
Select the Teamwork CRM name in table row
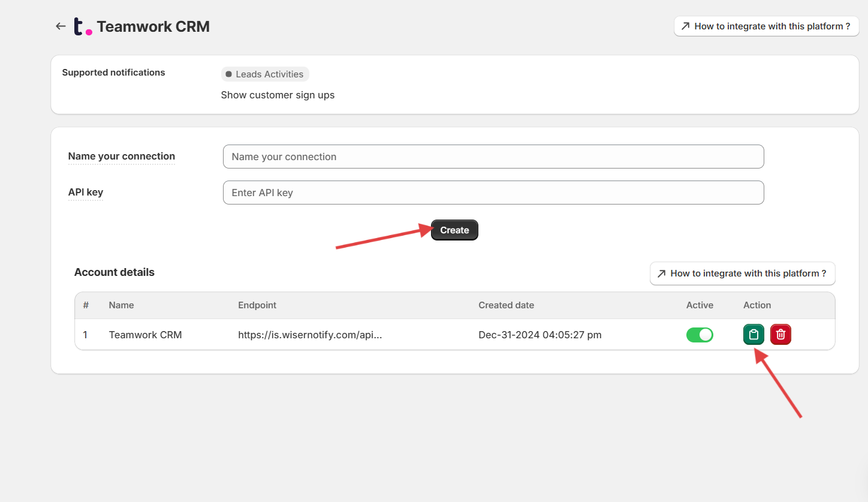[x=145, y=335]
